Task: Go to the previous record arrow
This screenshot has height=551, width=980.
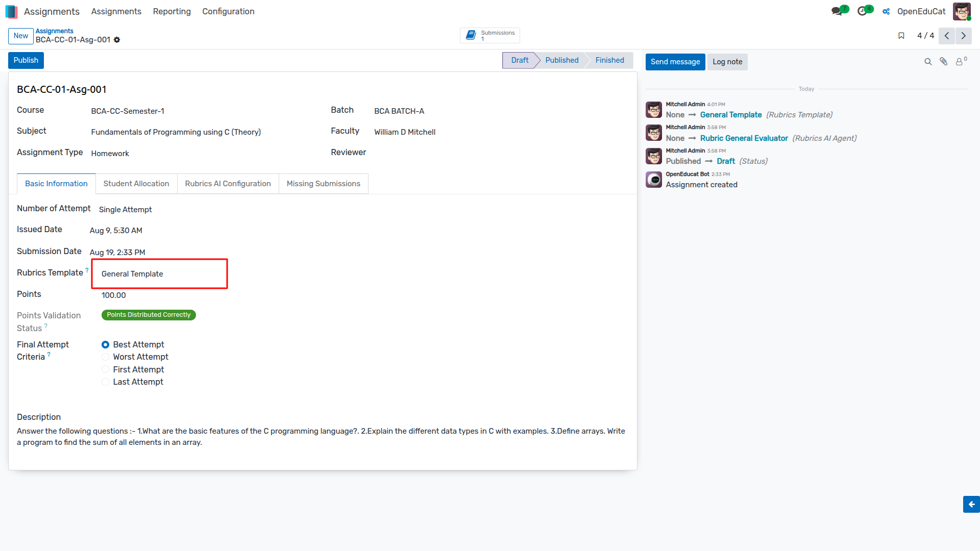Action: click(x=947, y=36)
